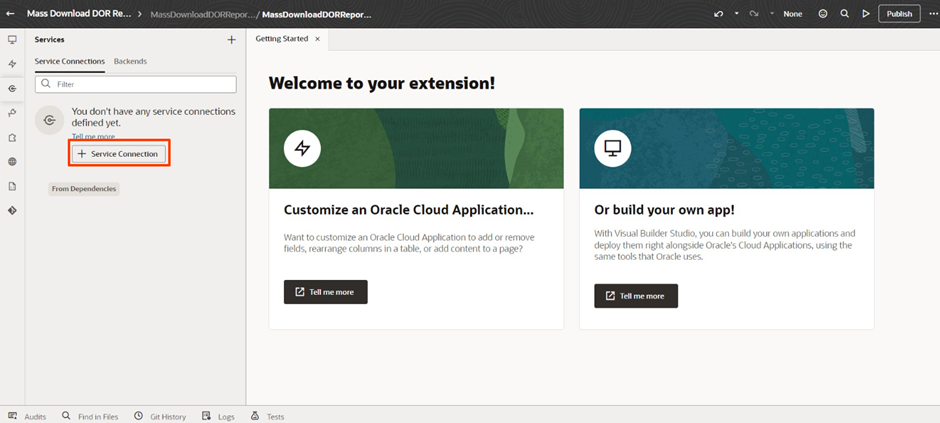Open Find in Files in bottom bar
The width and height of the screenshot is (940, 423).
click(x=90, y=416)
